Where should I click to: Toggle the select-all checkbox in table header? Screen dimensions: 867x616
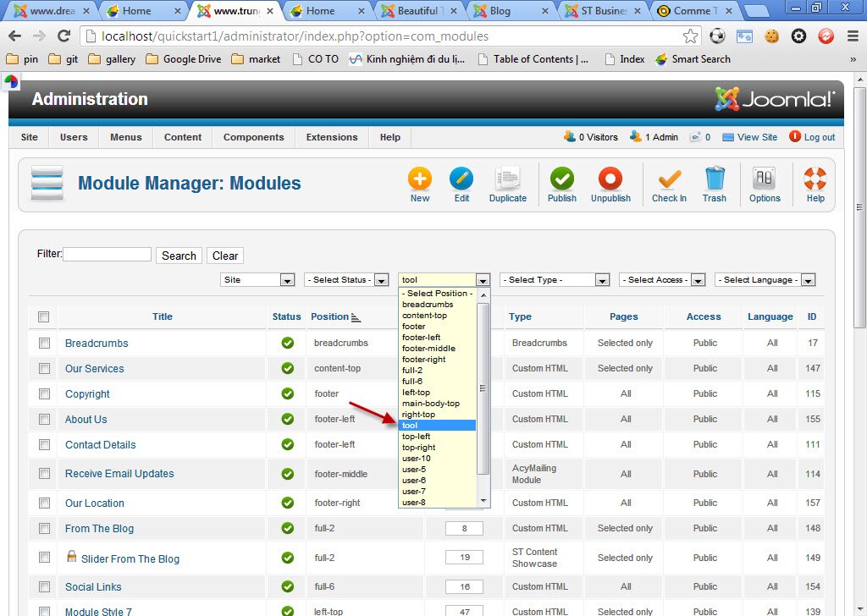44,317
